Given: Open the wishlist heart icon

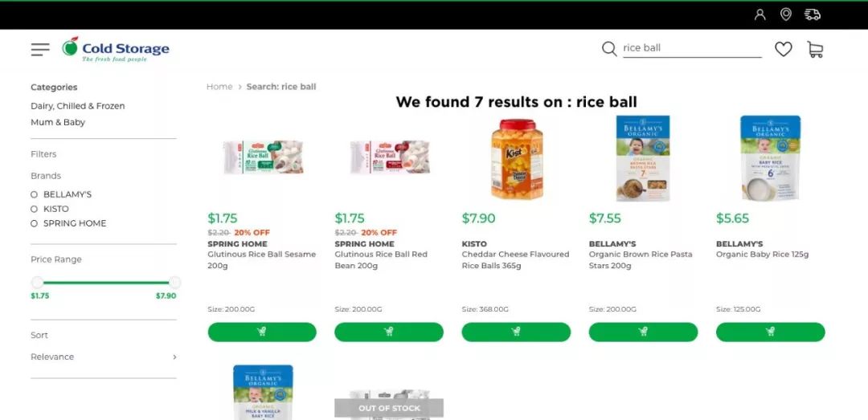Looking at the screenshot, I should point(784,49).
